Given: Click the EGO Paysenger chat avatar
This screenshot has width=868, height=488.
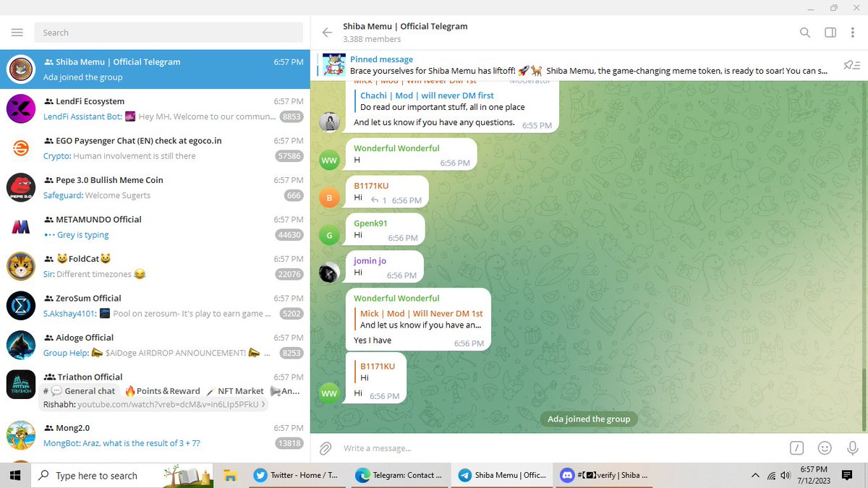Looking at the screenshot, I should 21,148.
